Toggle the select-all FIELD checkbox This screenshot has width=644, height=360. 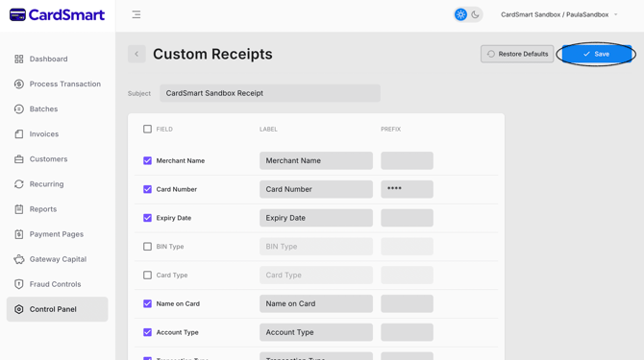pos(147,130)
